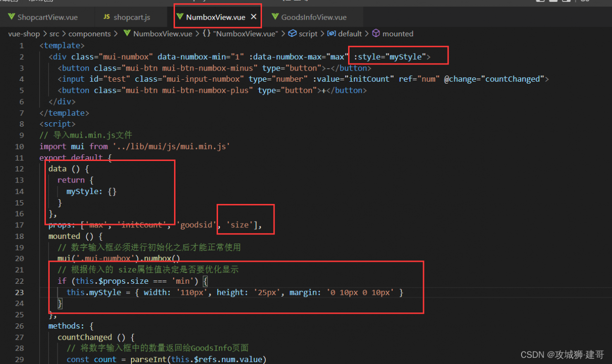Click the Vue file icon in the breadcrumb
Image resolution: width=612 pixels, height=364 pixels.
[x=127, y=34]
